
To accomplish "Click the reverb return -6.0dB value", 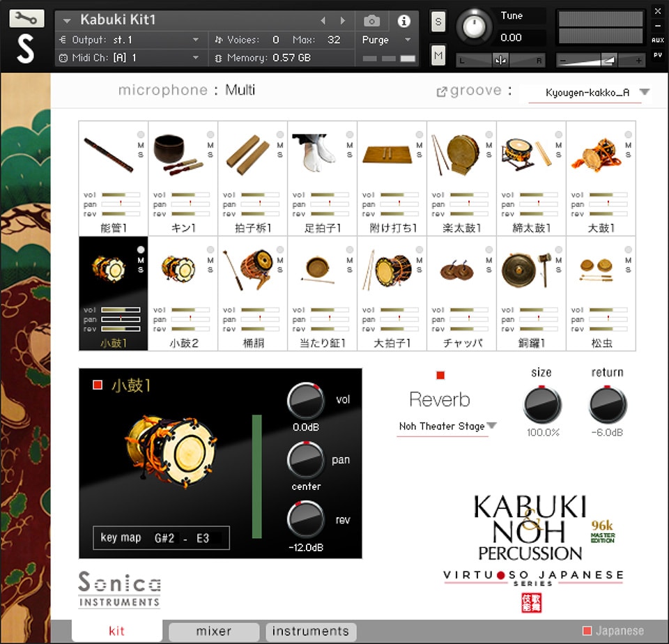I will [x=607, y=432].
